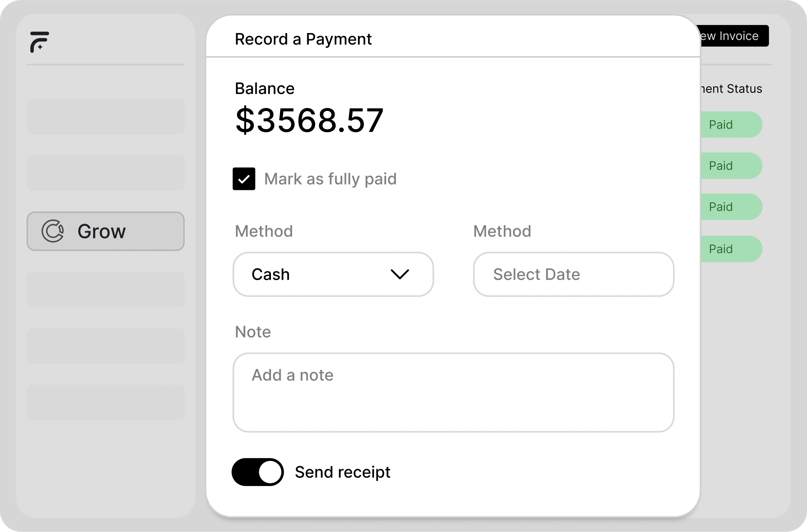Click into the Add a note text area

pyautogui.click(x=453, y=392)
